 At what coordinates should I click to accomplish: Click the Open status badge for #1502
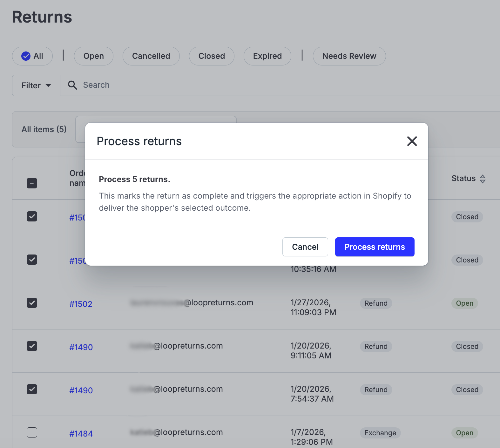pos(464,303)
